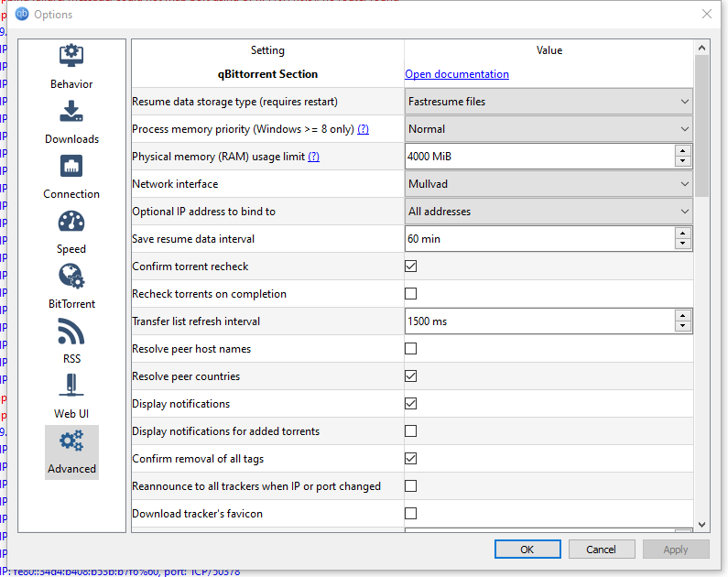
Task: Click the Cancel button
Action: point(602,550)
